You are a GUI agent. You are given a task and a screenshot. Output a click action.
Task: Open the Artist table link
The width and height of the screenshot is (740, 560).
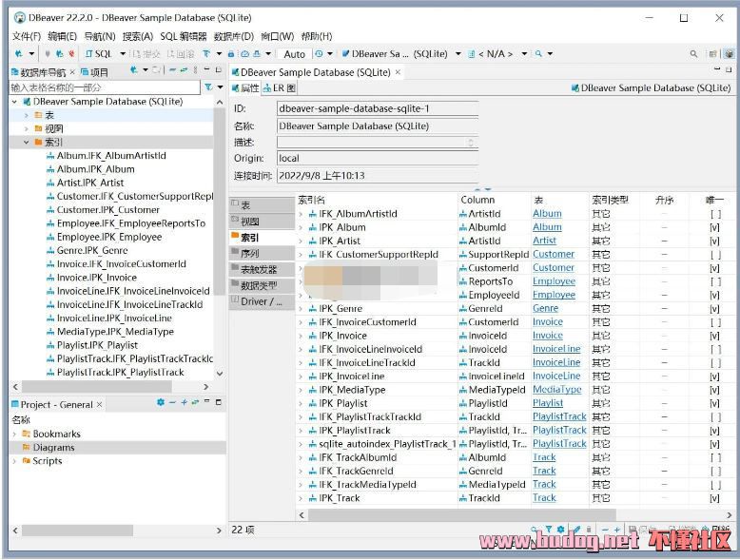544,241
